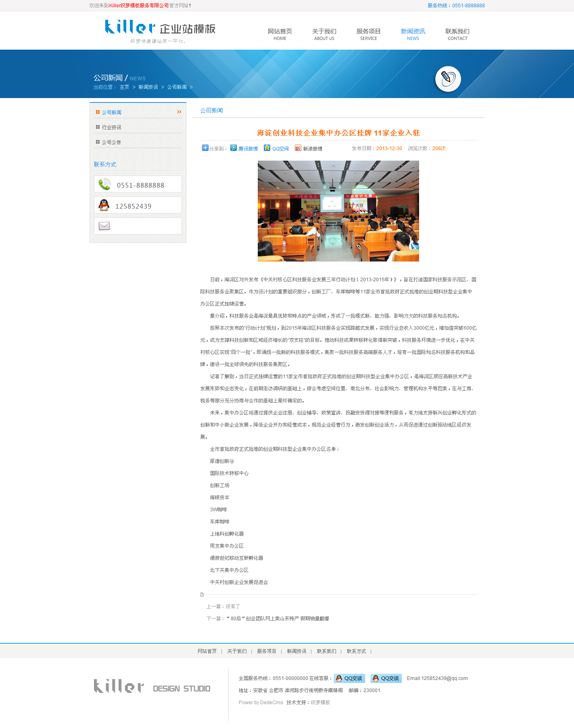Click 主页 breadcrumb link in banner
The height and width of the screenshot is (728, 574).
[x=124, y=87]
